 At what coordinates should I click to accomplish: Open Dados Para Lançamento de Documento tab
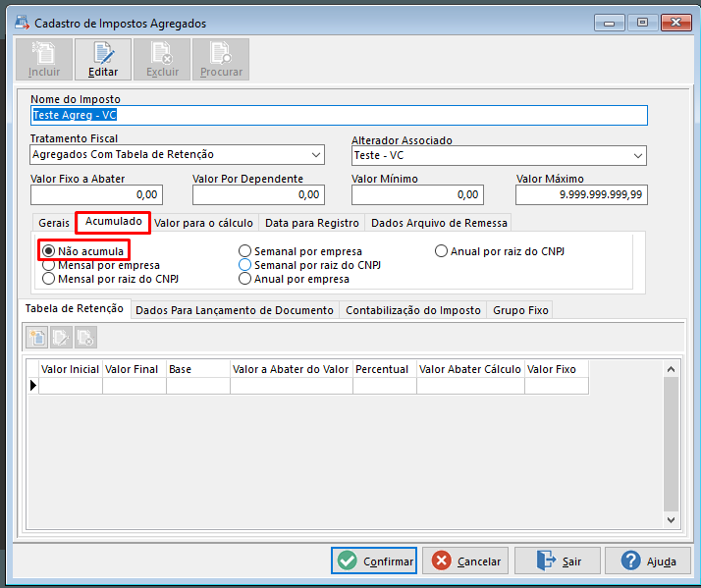235,310
